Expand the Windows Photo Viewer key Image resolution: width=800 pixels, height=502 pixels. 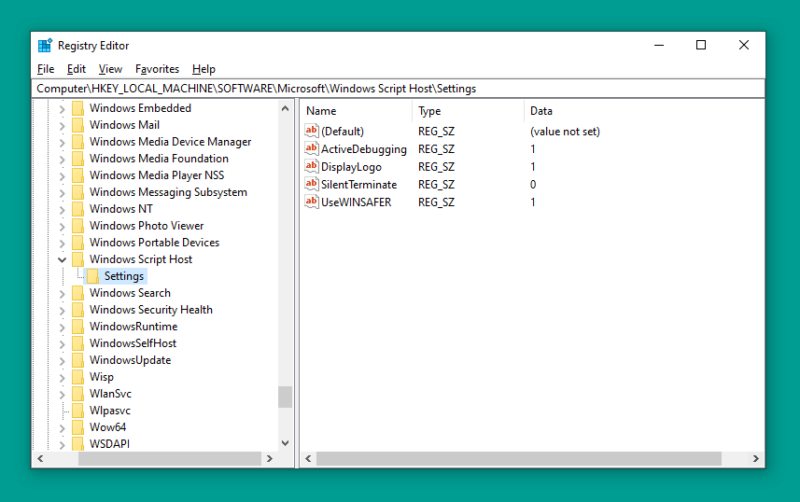coord(62,227)
